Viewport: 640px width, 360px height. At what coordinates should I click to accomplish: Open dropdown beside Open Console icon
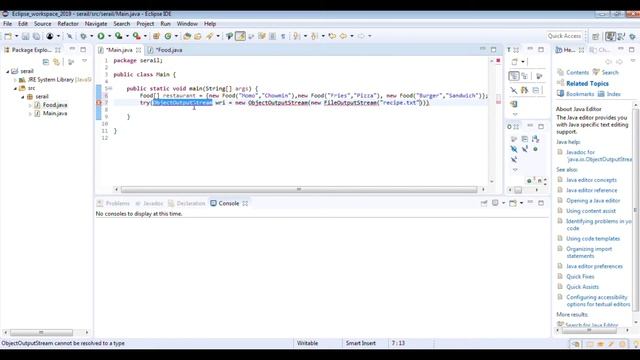521,203
